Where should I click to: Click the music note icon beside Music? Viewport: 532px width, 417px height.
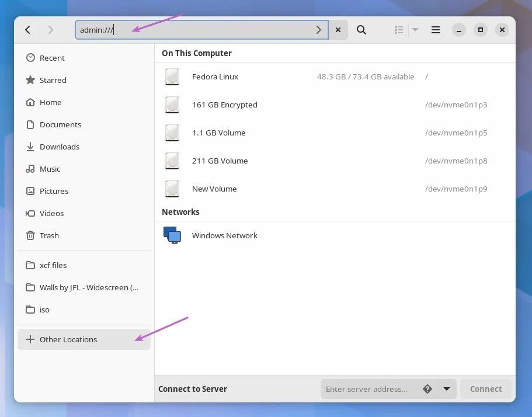(x=30, y=169)
